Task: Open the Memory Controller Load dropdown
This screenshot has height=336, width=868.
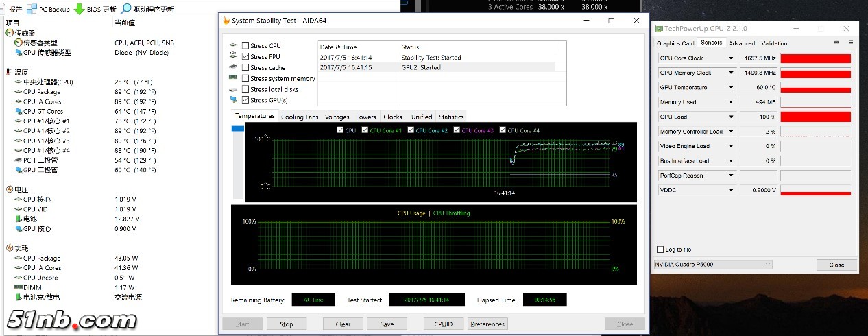Action: click(731, 132)
